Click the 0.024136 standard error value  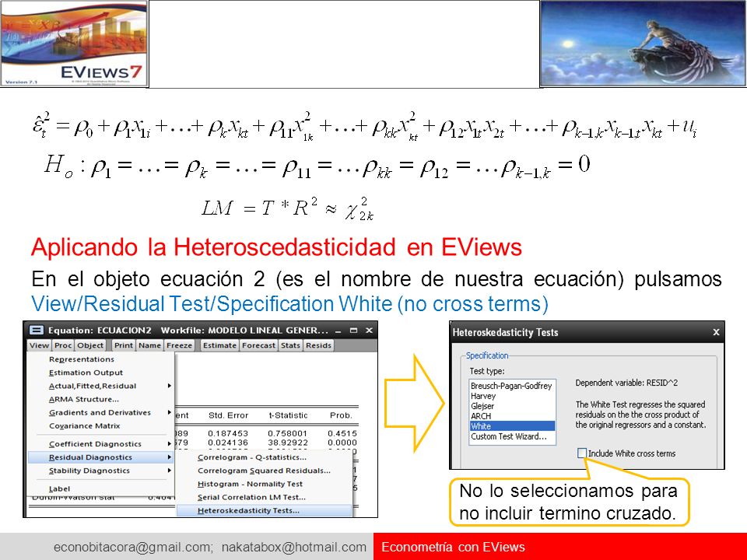click(228, 443)
